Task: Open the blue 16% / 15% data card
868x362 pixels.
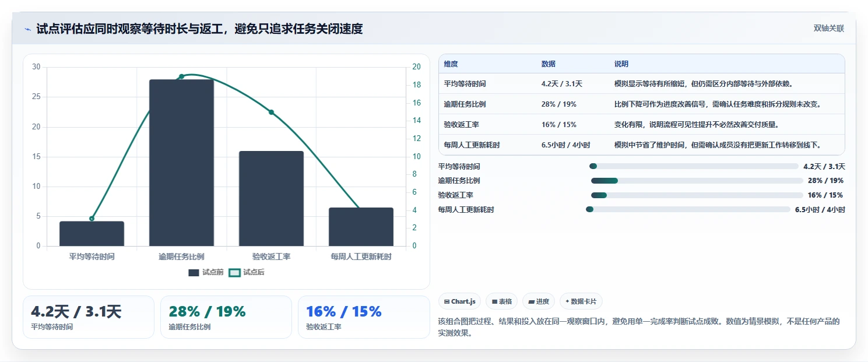Action: coord(364,317)
